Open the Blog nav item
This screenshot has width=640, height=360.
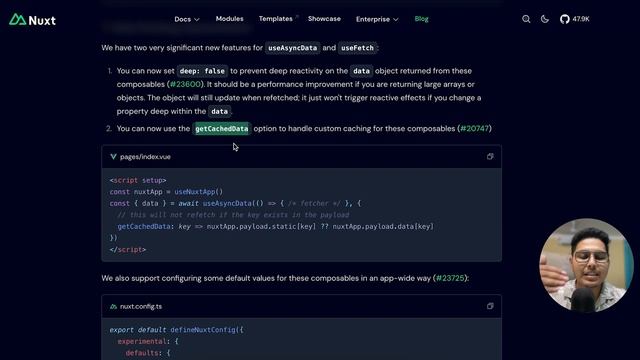tap(421, 19)
